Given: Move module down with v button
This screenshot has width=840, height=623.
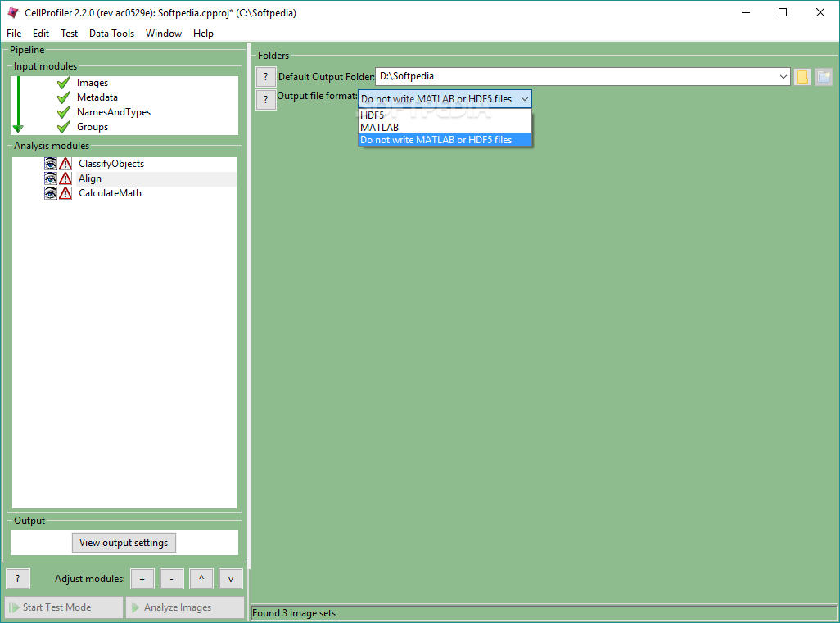Looking at the screenshot, I should (x=231, y=579).
